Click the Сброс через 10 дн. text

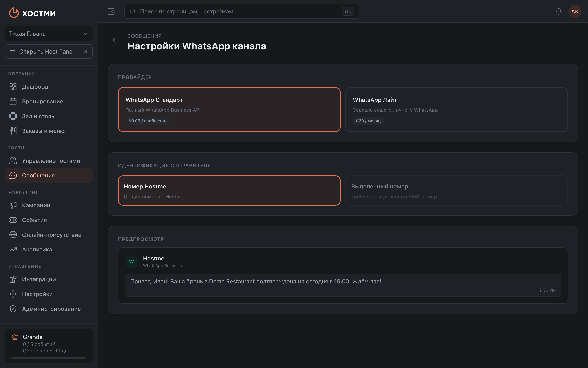click(x=46, y=351)
